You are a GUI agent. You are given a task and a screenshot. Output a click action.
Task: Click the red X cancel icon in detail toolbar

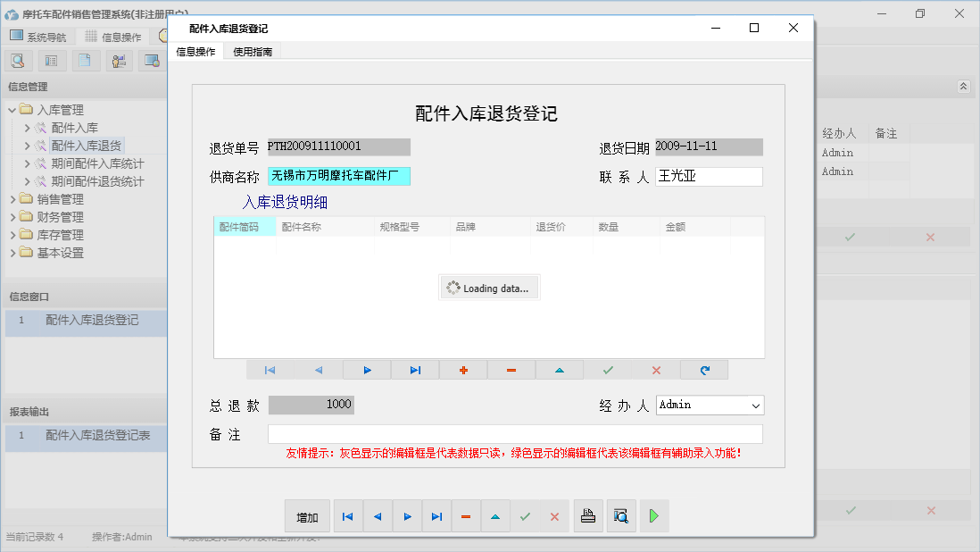pyautogui.click(x=656, y=369)
